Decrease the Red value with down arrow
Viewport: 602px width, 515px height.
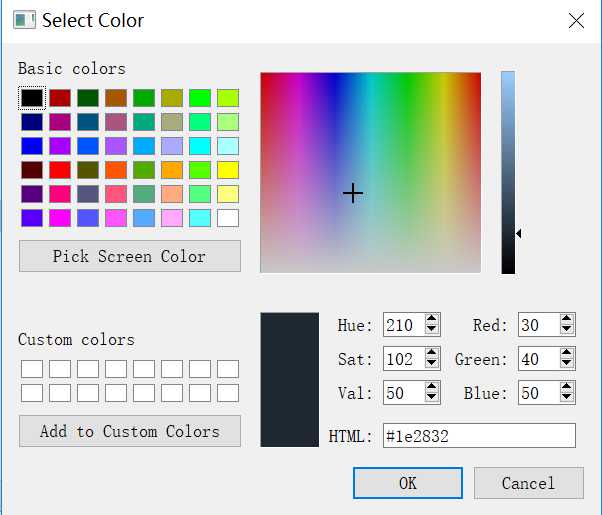click(x=567, y=330)
